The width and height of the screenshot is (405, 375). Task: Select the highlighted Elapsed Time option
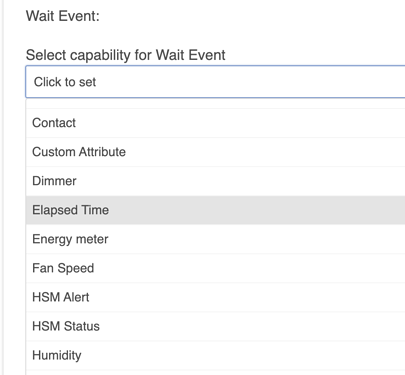tap(215, 210)
